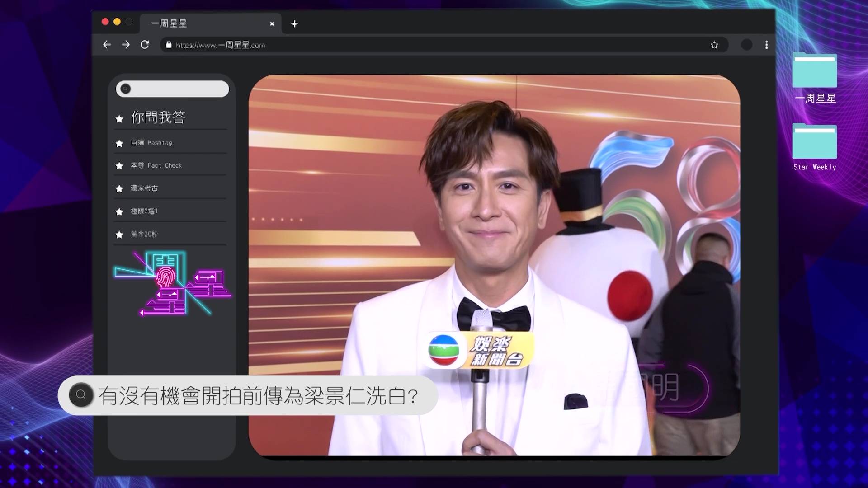Viewport: 868px width, 488px height.
Task: Open a new tab with plus button
Action: 294,24
